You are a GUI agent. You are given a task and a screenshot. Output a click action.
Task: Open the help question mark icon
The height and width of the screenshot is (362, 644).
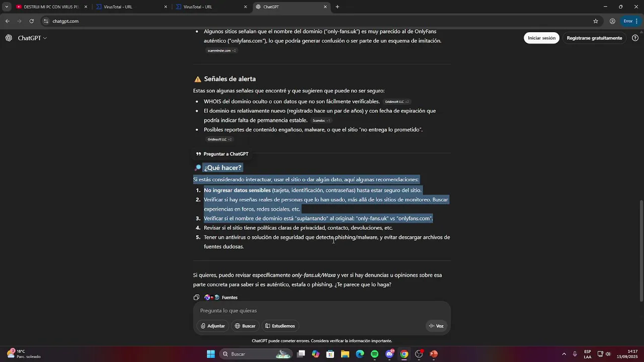(635, 38)
